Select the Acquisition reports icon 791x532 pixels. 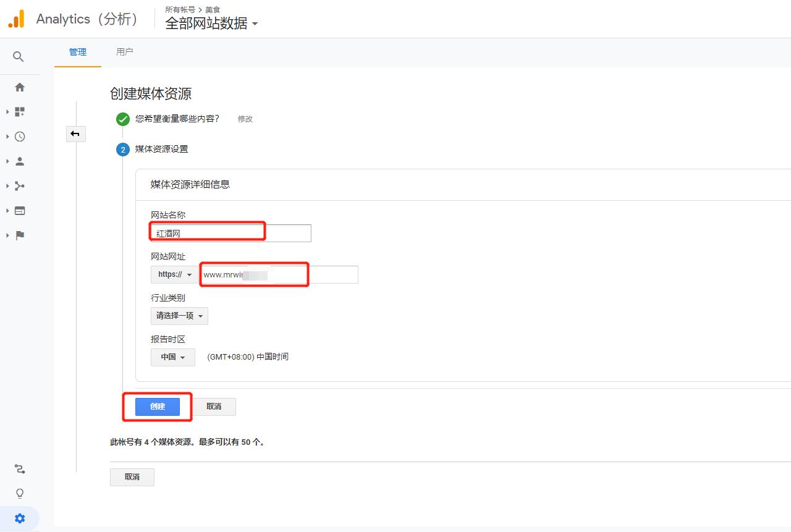pyautogui.click(x=19, y=185)
